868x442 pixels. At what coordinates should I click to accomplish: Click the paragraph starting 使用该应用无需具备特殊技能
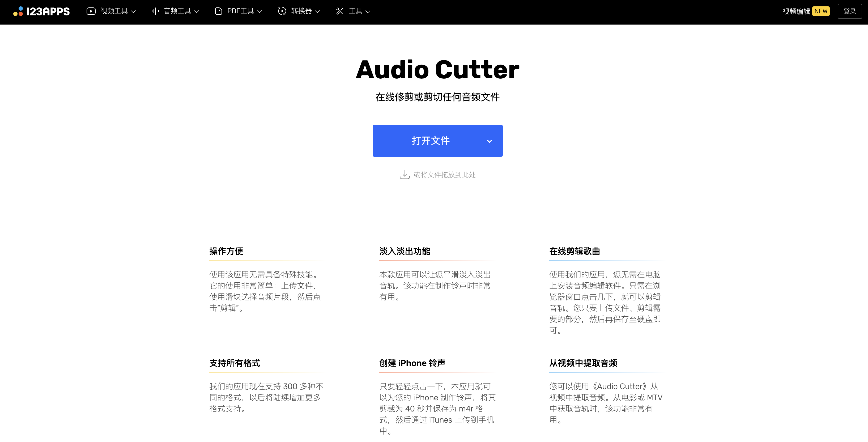point(265,291)
